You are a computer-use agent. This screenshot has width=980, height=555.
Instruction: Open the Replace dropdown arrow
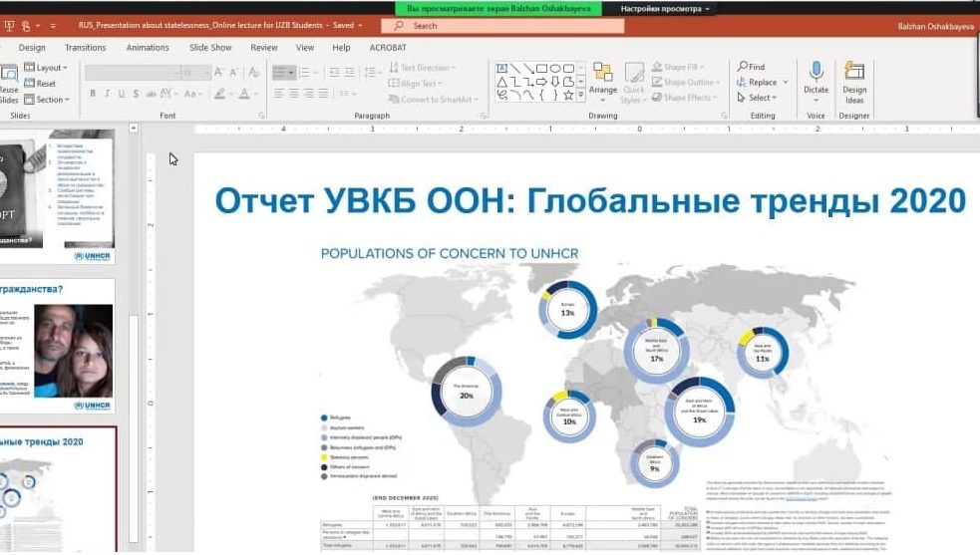click(x=786, y=82)
